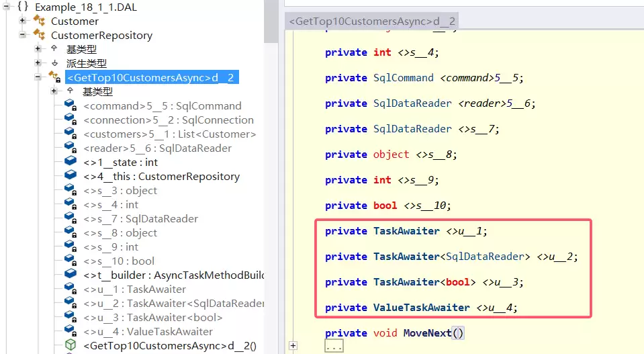Image resolution: width=644 pixels, height=354 pixels.
Task: Click the field icon for <>t__builder
Action: pyautogui.click(x=71, y=273)
